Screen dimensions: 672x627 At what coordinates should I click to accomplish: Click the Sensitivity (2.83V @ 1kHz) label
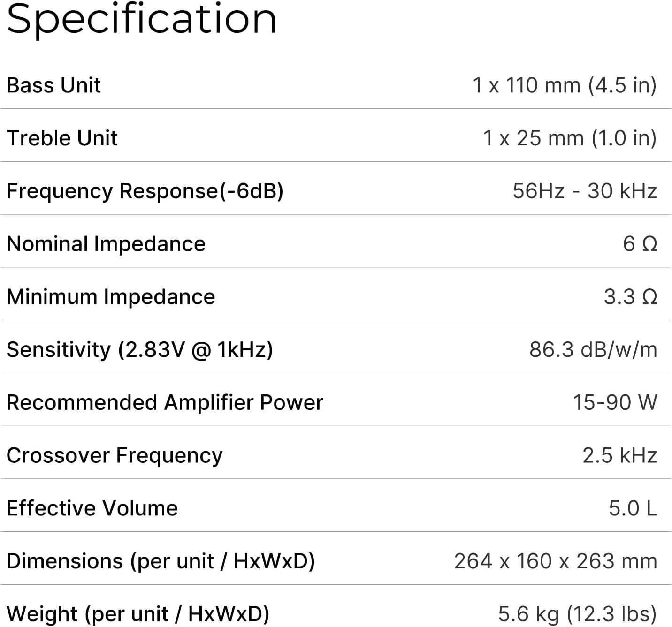[140, 350]
